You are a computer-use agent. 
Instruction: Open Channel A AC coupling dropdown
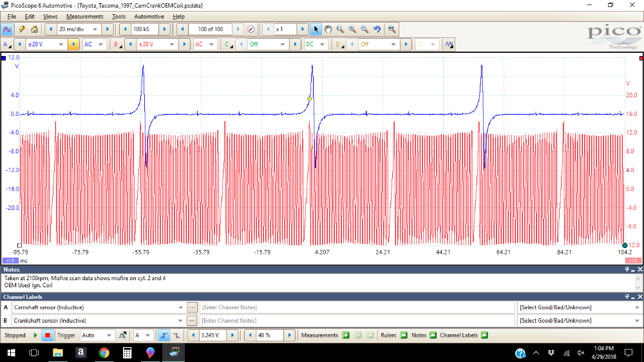click(x=100, y=44)
